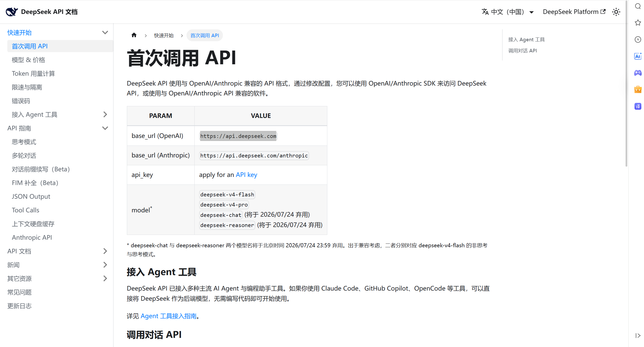Click the API key link in table
This screenshot has height=347, width=644.
246,175
